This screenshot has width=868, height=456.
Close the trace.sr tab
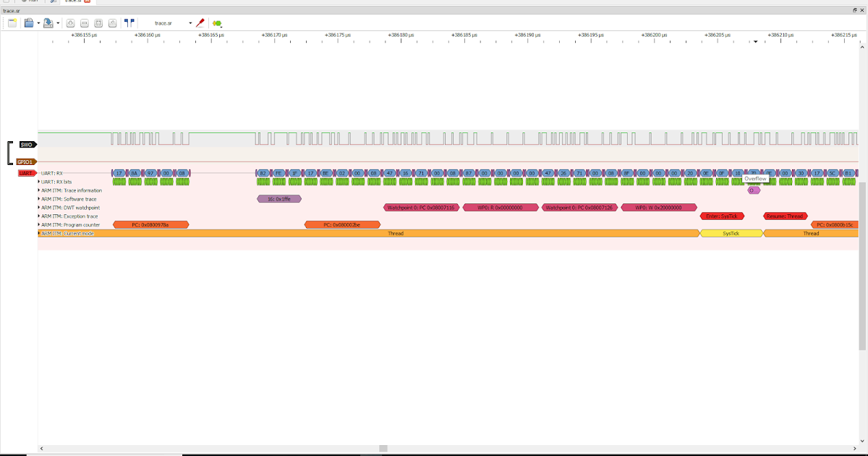87,1
